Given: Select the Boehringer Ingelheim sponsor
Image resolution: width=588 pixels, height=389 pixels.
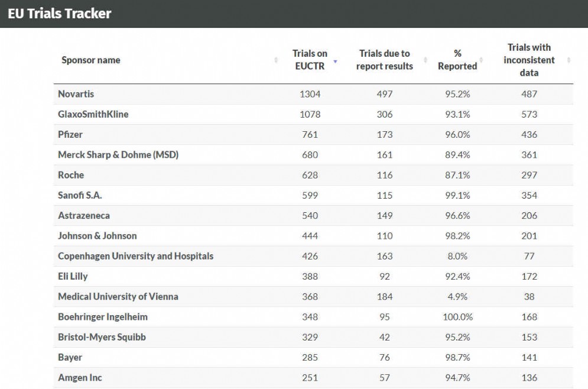Looking at the screenshot, I should (x=103, y=317).
